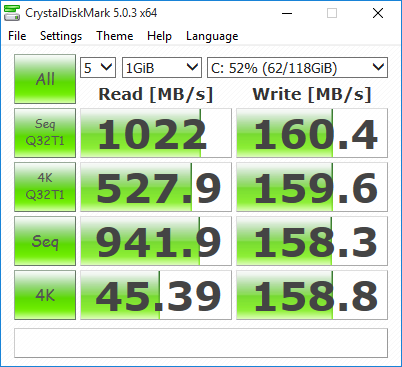This screenshot has width=402, height=367.
Task: Open the File menu
Action: (x=17, y=36)
